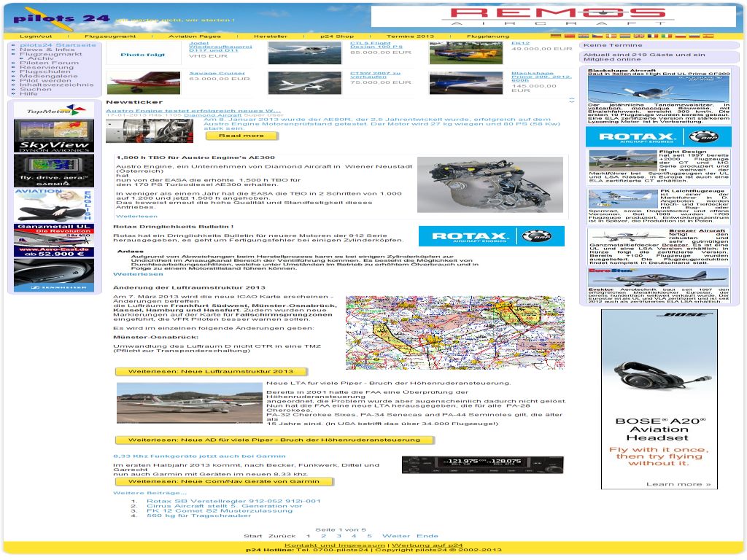The height and width of the screenshot is (560, 747).
Task: Switch language via the Croatian flag
Action: (x=584, y=36)
